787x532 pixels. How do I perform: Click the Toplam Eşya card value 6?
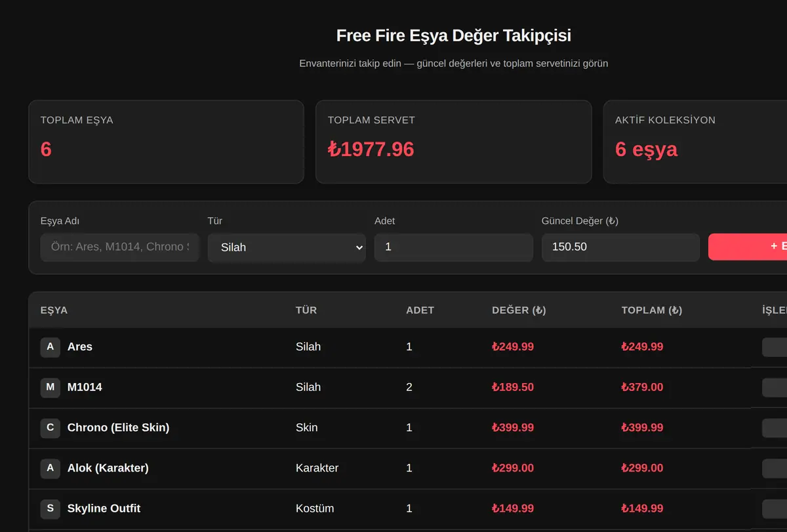click(x=46, y=150)
